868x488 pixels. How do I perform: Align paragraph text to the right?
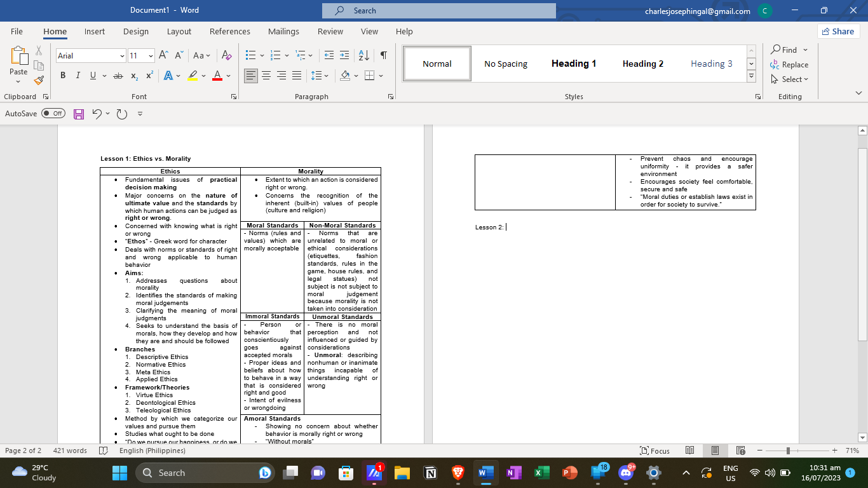click(281, 76)
